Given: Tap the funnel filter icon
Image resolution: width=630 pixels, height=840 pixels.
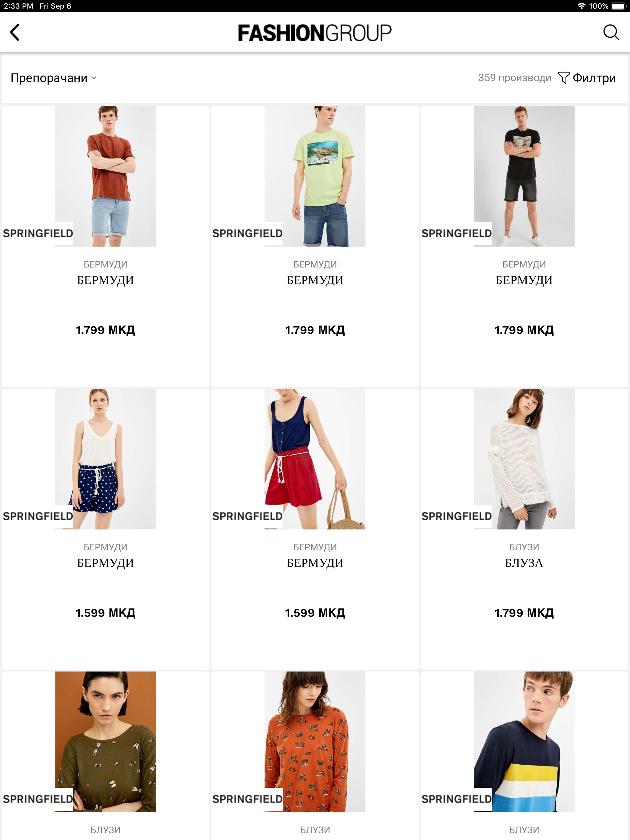Looking at the screenshot, I should [564, 78].
